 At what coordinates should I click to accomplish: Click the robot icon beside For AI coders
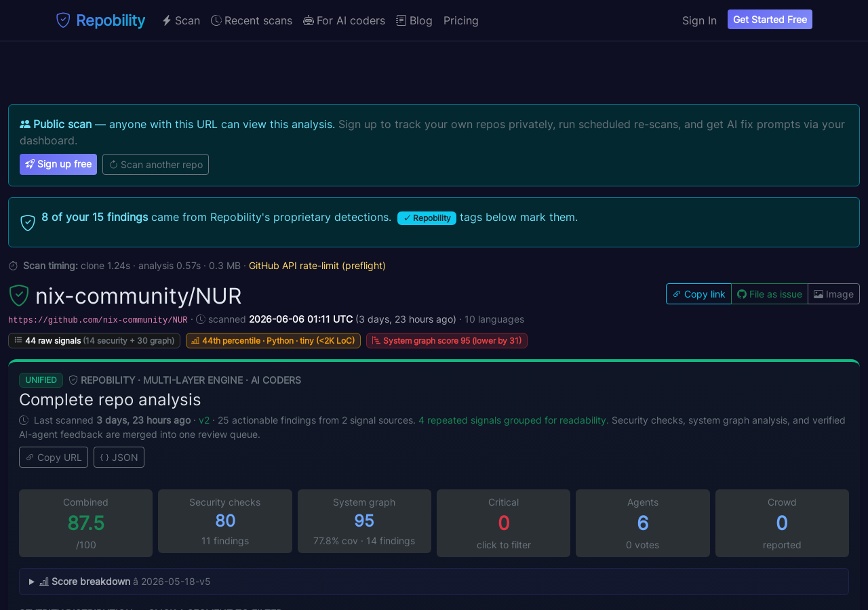[309, 20]
